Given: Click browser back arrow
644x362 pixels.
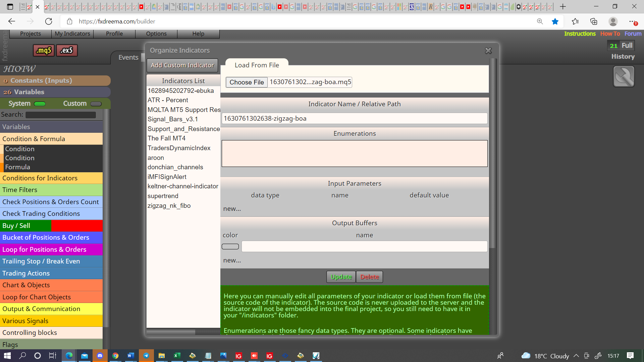Looking at the screenshot, I should coord(12,21).
